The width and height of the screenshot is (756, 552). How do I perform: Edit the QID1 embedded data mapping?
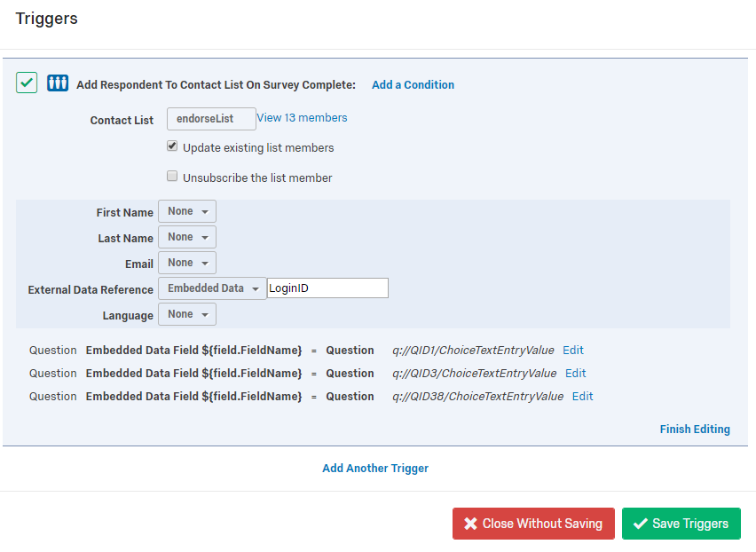pos(573,350)
